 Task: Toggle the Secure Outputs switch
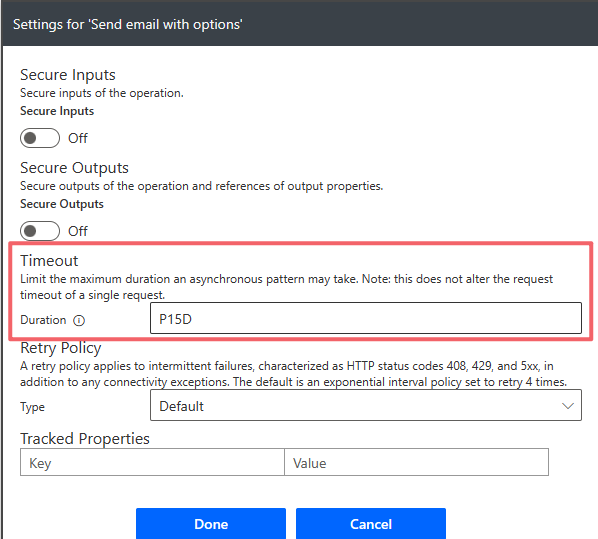[x=40, y=231]
